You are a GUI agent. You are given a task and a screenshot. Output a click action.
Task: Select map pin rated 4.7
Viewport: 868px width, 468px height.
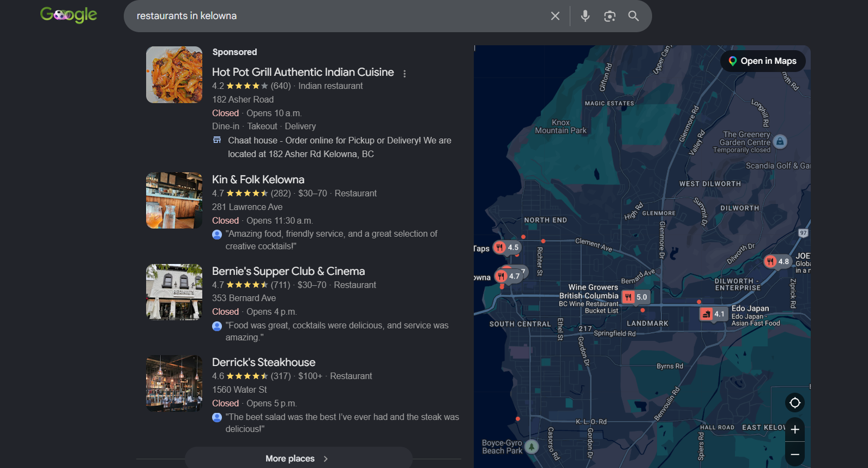[508, 276]
